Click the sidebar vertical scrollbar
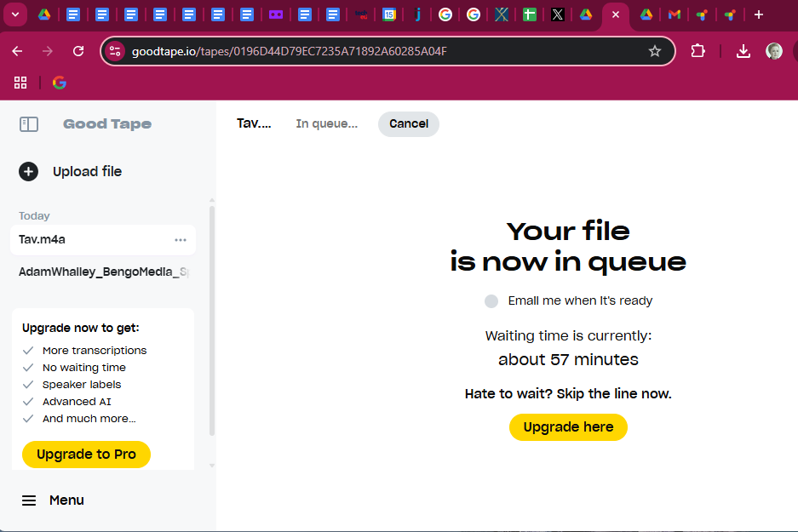Screen dimensions: 798x532 click(x=212, y=320)
